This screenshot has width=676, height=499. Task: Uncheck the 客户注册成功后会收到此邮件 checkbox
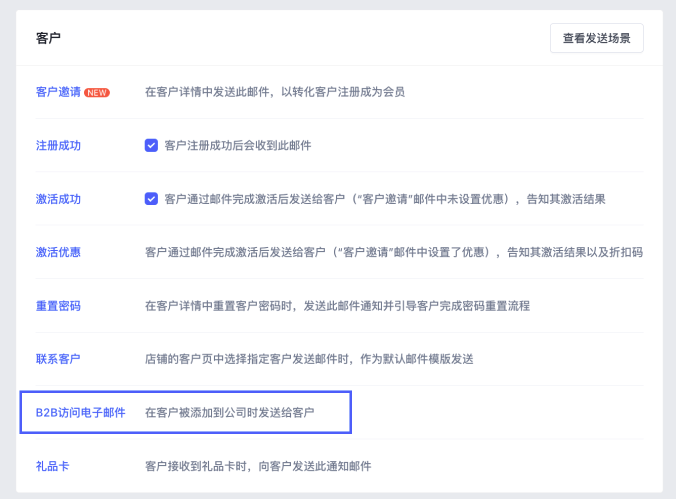(151, 145)
